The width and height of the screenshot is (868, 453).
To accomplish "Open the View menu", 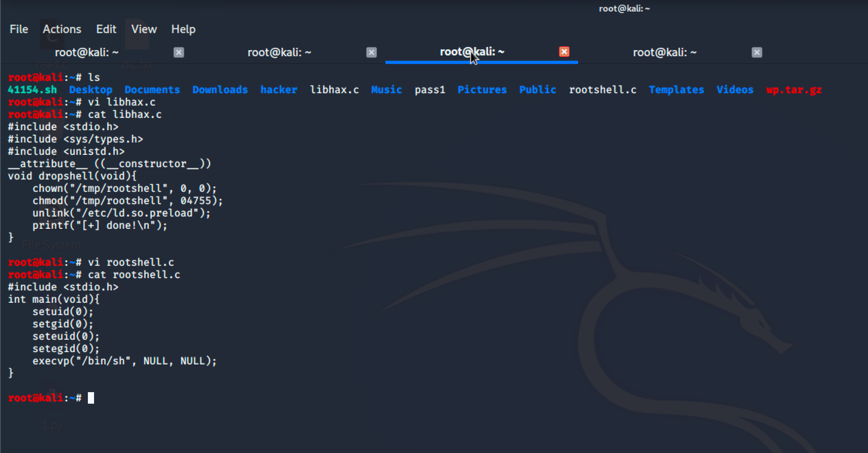I will click(x=144, y=29).
